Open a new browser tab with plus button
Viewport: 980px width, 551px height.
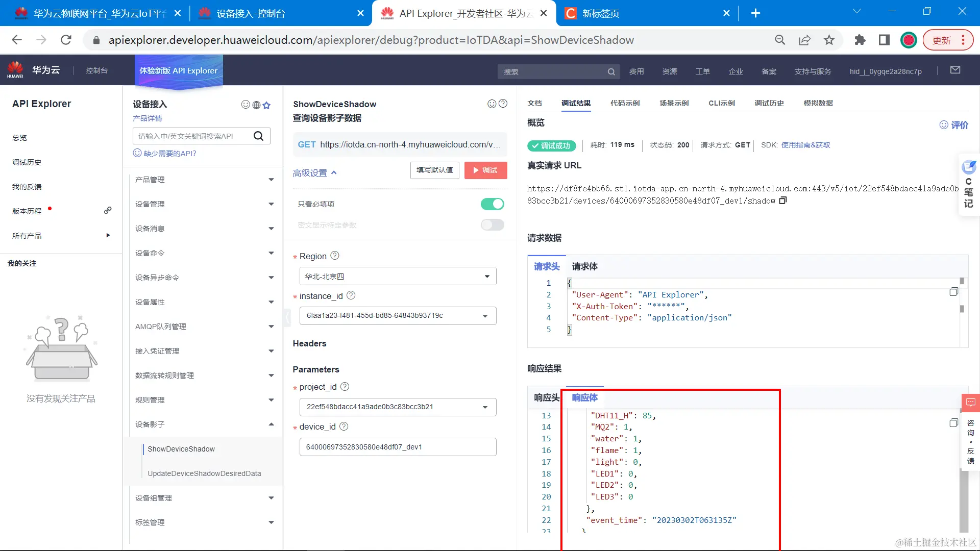(755, 13)
